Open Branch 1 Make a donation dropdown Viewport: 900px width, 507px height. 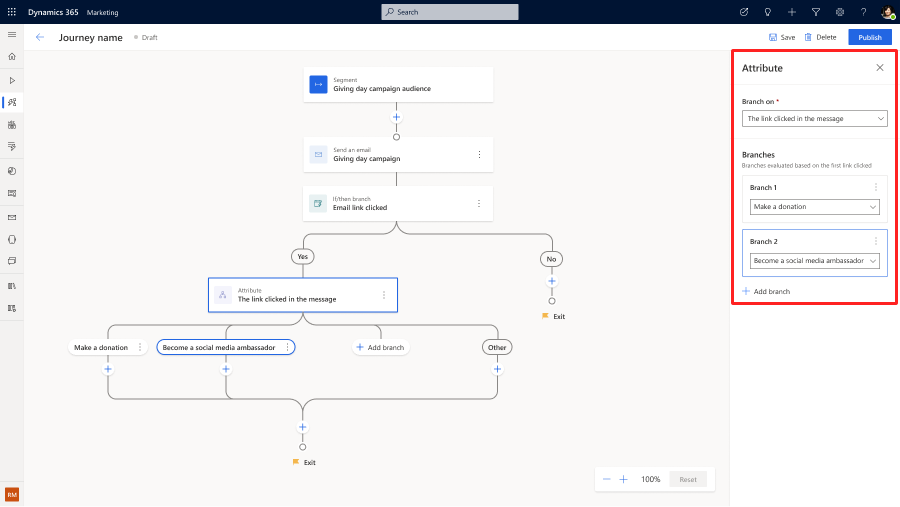pos(814,207)
